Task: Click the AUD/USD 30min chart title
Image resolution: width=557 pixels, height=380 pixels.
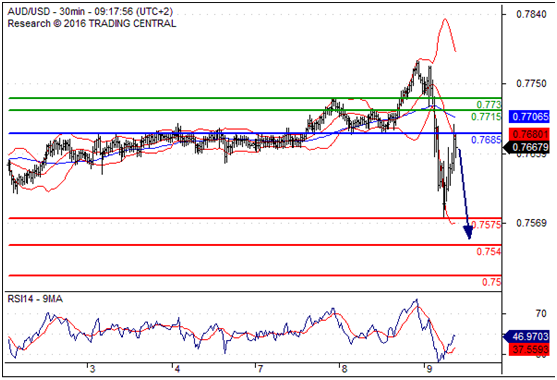Action: point(90,12)
